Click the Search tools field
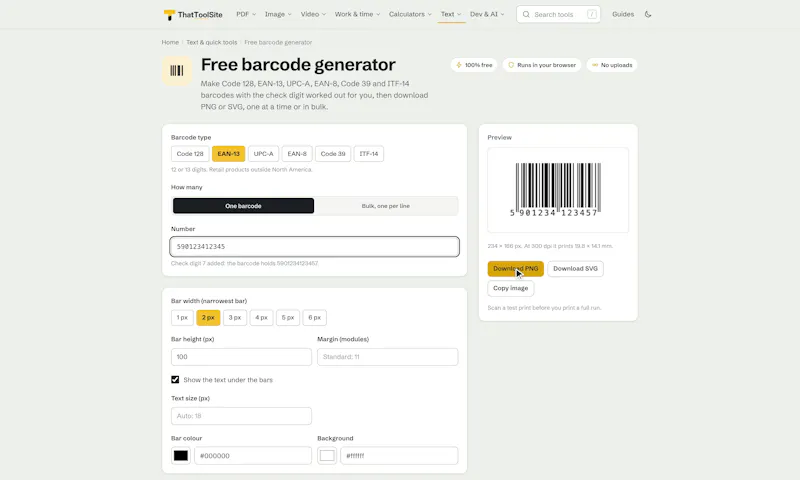This screenshot has width=800, height=480. tap(558, 14)
